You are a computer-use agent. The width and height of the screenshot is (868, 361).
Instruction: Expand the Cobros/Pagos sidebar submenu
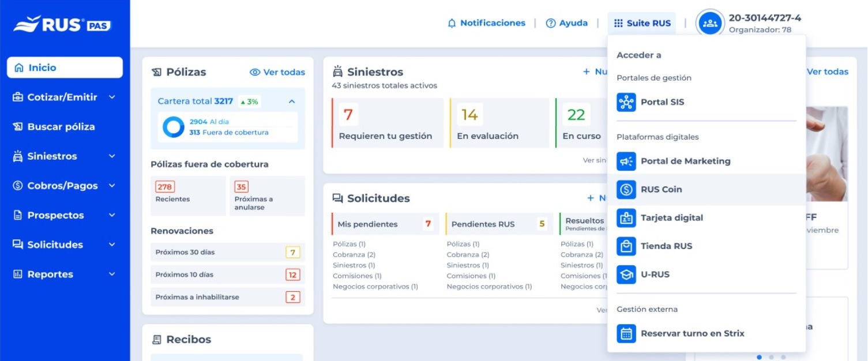pos(112,186)
